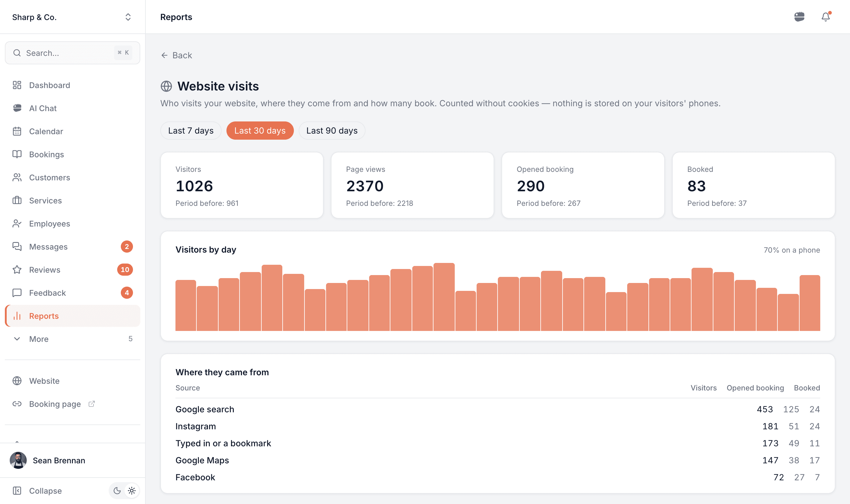Click the Facebook source row
850x504 pixels.
click(498, 478)
